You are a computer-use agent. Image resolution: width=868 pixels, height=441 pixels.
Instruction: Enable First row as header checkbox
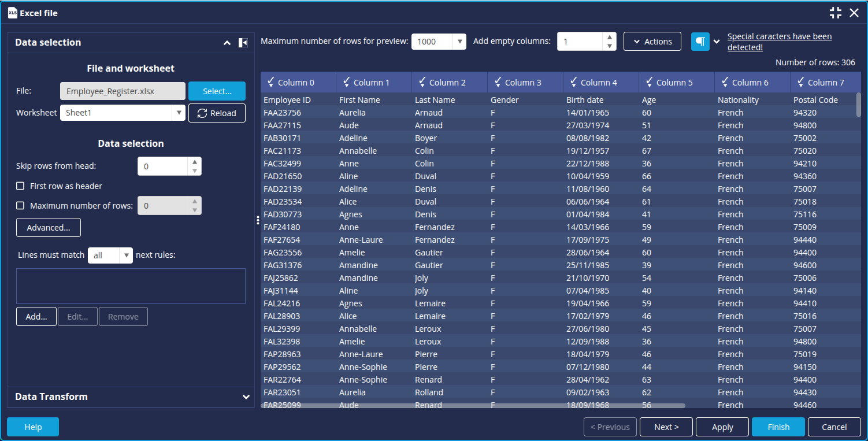pos(20,186)
